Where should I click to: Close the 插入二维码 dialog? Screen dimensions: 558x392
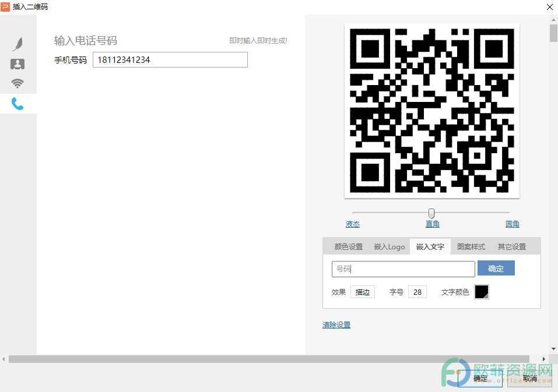[x=549, y=7]
